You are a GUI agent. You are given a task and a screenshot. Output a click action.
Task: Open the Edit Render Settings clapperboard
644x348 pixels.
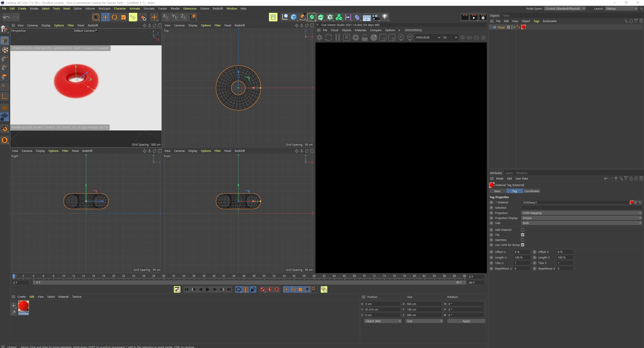tap(483, 17)
